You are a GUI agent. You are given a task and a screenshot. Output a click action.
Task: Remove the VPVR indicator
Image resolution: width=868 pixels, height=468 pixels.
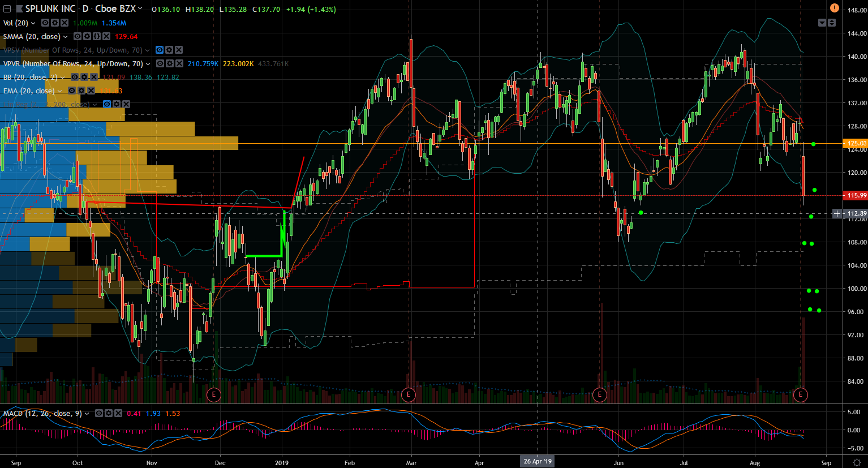coord(179,63)
